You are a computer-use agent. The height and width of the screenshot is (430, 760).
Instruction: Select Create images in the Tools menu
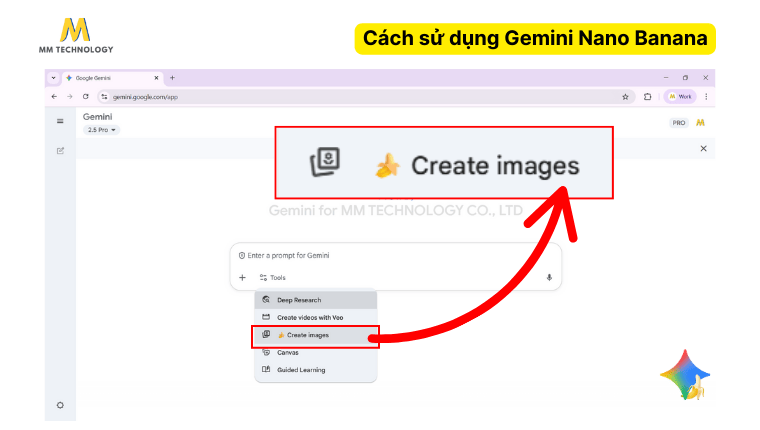click(316, 335)
